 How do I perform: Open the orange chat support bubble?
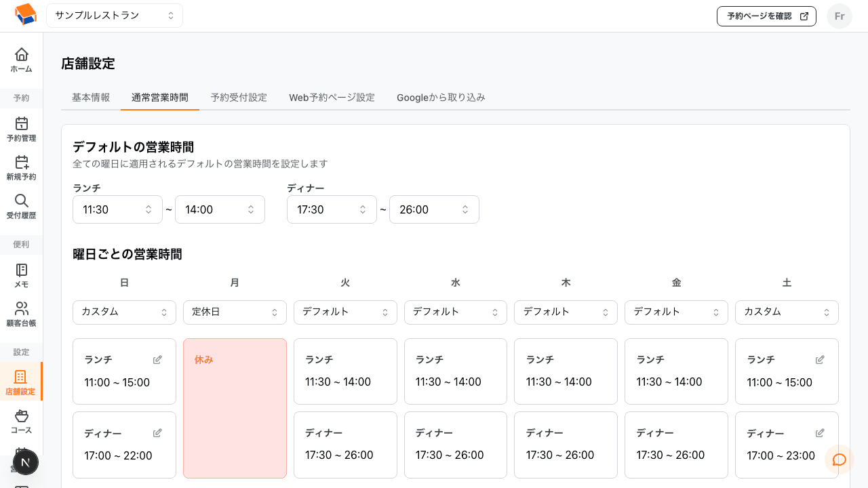[x=839, y=460]
